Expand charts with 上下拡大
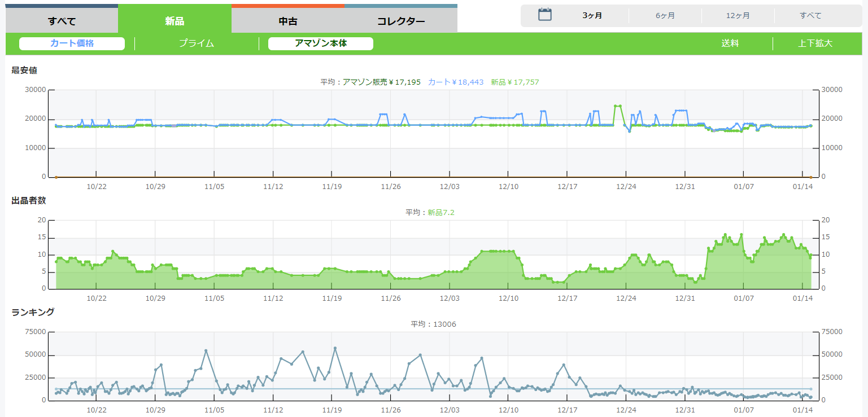This screenshot has width=868, height=417. [815, 43]
